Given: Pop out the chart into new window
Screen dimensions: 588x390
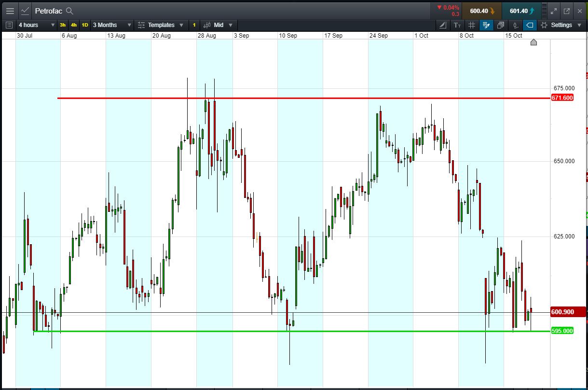Looking at the screenshot, I should [567, 11].
